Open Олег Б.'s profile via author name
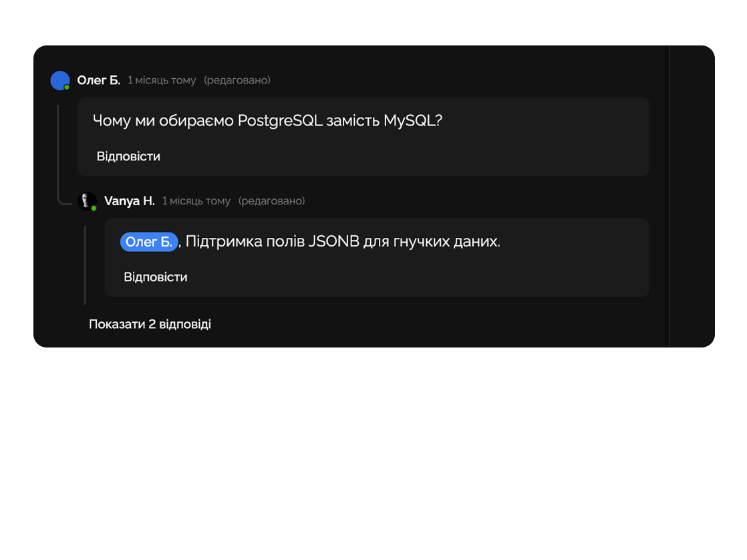Image resolution: width=747 pixels, height=560 pixels. point(98,80)
